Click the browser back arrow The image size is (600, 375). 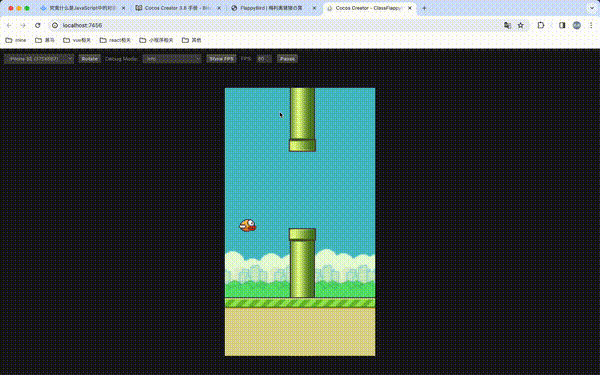[9, 25]
